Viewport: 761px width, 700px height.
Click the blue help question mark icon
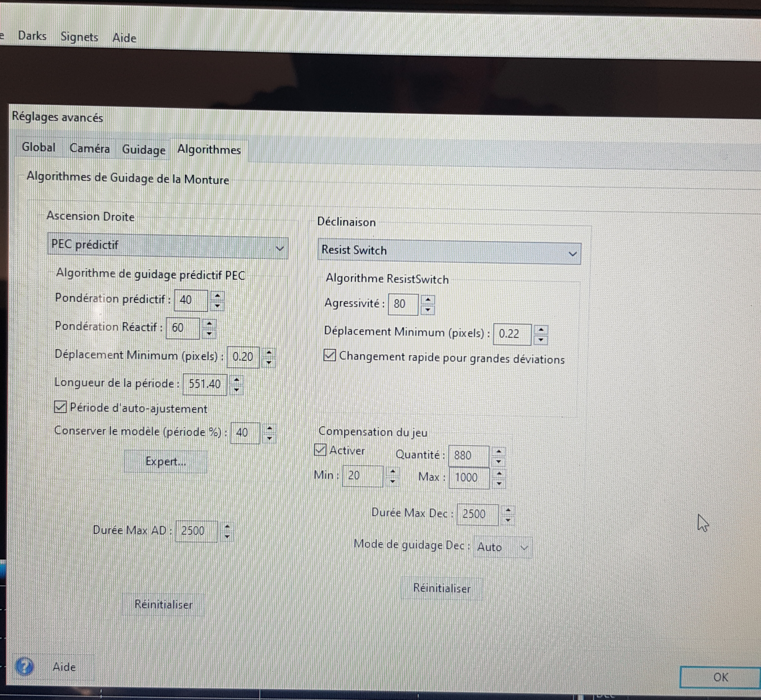(24, 666)
